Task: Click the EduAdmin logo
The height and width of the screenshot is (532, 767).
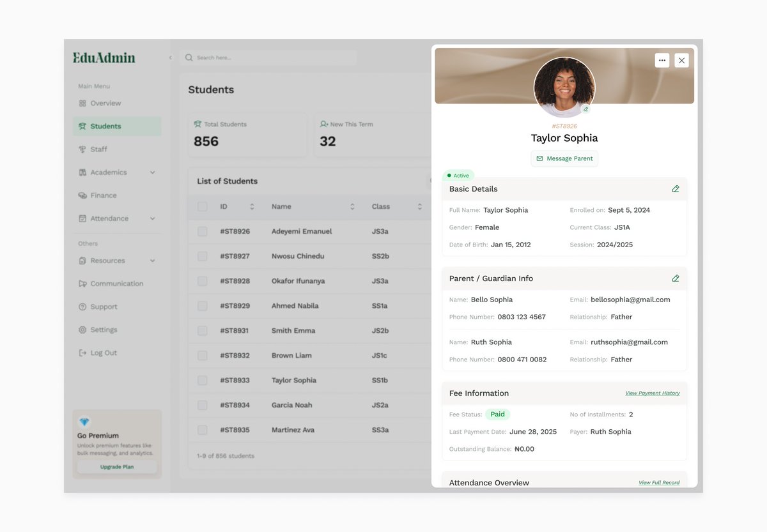Action: [104, 57]
